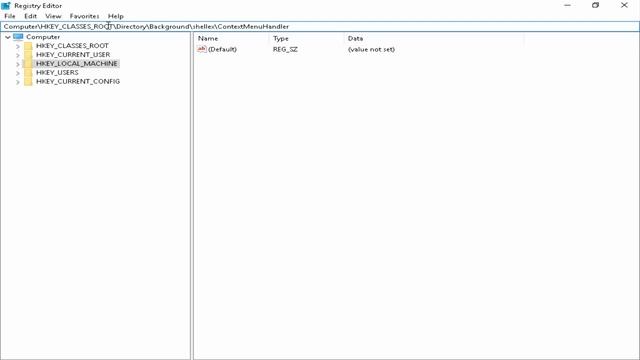Collapse the Computer tree node
Screen dimensions: 640x360
[8, 37]
